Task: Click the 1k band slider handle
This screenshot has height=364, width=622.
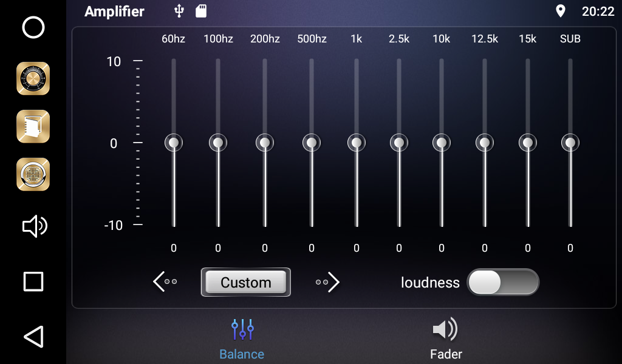Action: (x=357, y=143)
